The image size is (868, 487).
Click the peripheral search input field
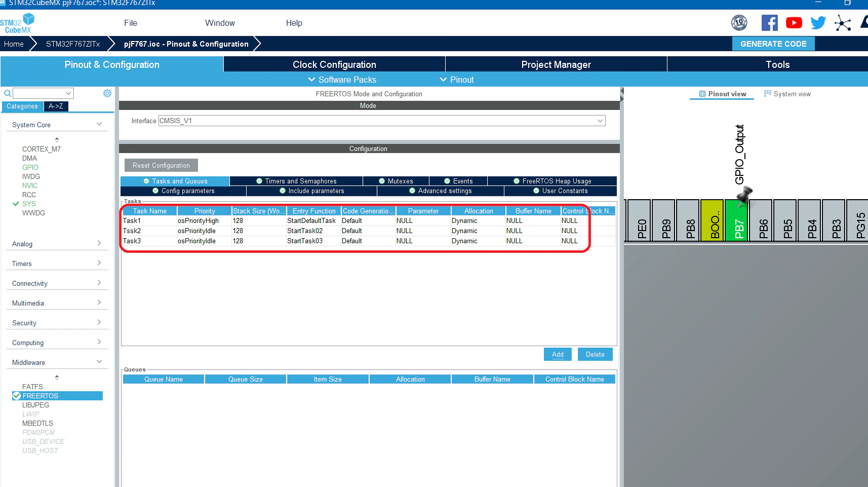(40, 93)
